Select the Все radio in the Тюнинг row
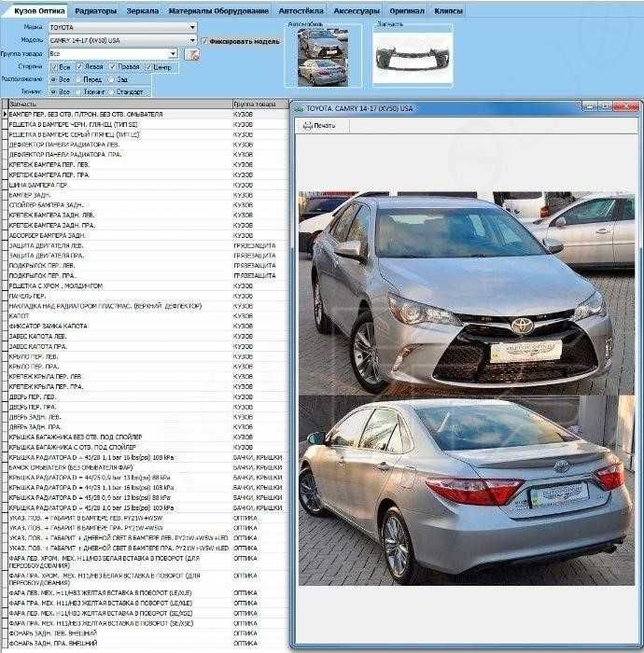The width and height of the screenshot is (644, 653). pos(53,91)
